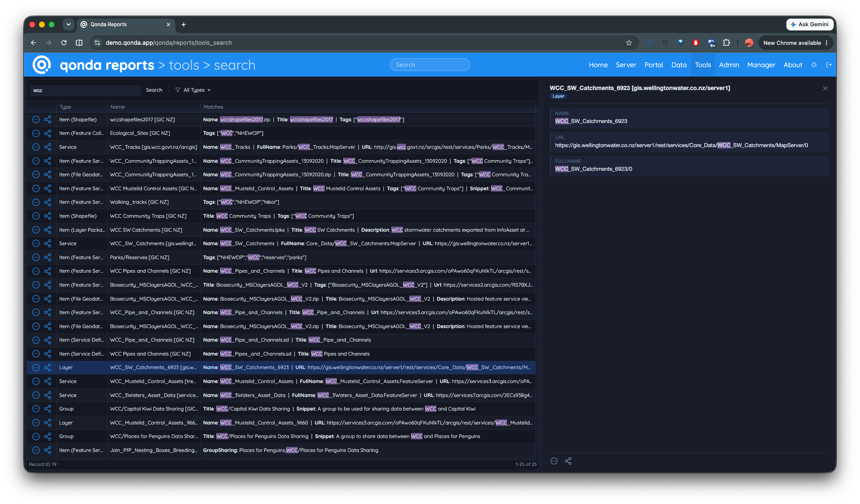Open details icon for Ecological_Sites row
Screen dimensions: 860x504
pyautogui.click(x=36, y=133)
